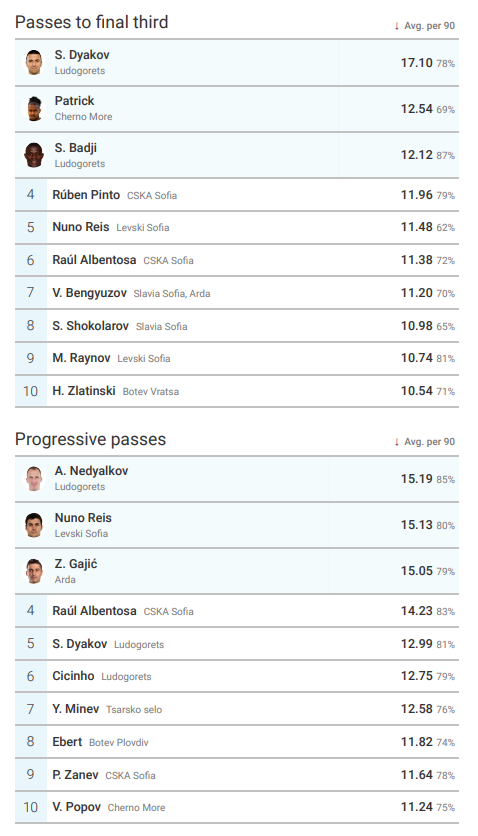Viewport: 478px width, 836px height.
Task: Select Ebert from Botev Plovdiv
Action: pos(67,742)
